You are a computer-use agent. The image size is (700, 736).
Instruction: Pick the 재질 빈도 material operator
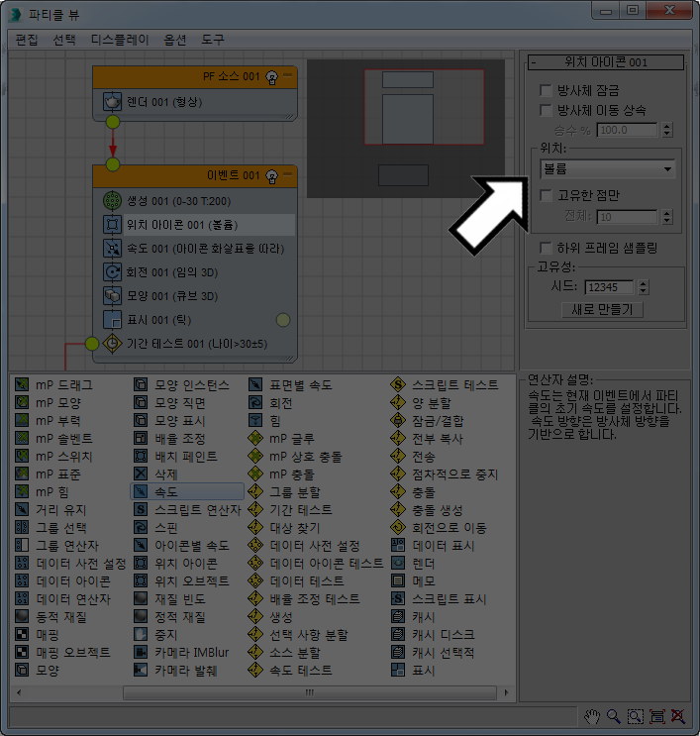pos(141,599)
